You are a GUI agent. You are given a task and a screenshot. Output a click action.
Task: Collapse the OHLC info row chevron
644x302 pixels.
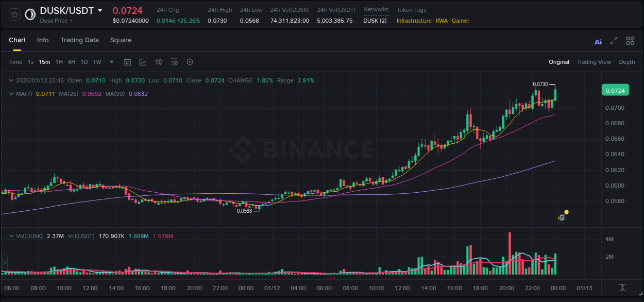pos(11,80)
